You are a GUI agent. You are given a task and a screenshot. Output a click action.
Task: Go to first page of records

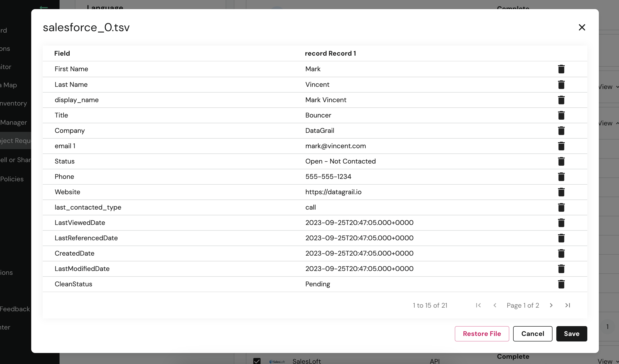tap(478, 305)
